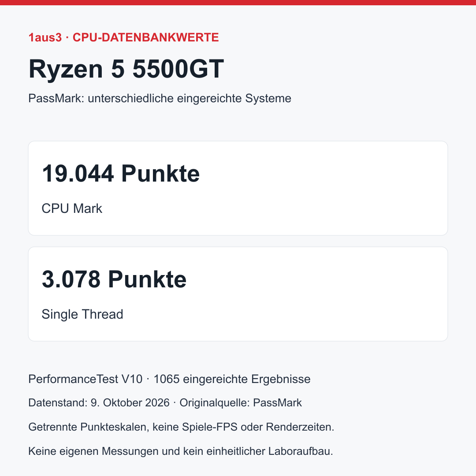Click the 'CPU Mark' label
The width and height of the screenshot is (476, 476).
[72, 208]
